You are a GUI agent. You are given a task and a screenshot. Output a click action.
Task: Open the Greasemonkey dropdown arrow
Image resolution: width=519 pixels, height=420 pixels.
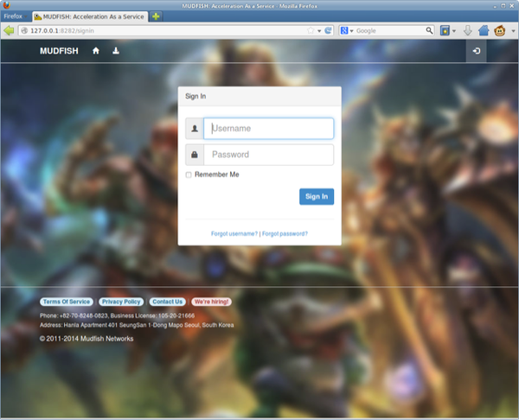coord(513,31)
